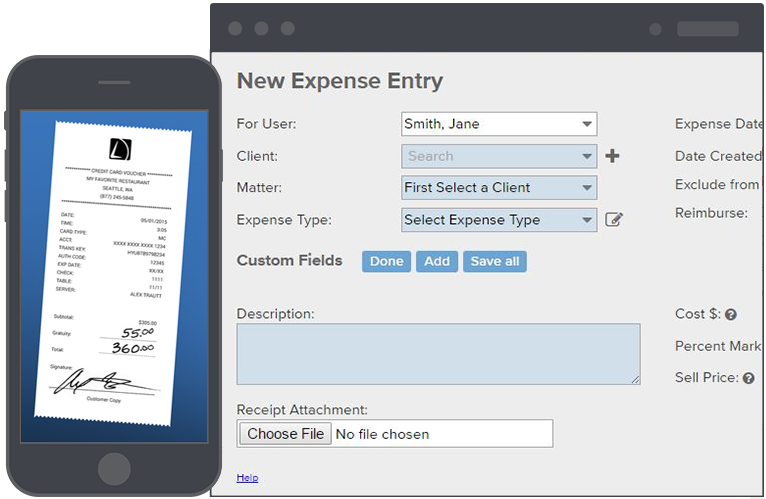The image size is (766, 499).
Task: Click the Choose File button
Action: (x=285, y=434)
